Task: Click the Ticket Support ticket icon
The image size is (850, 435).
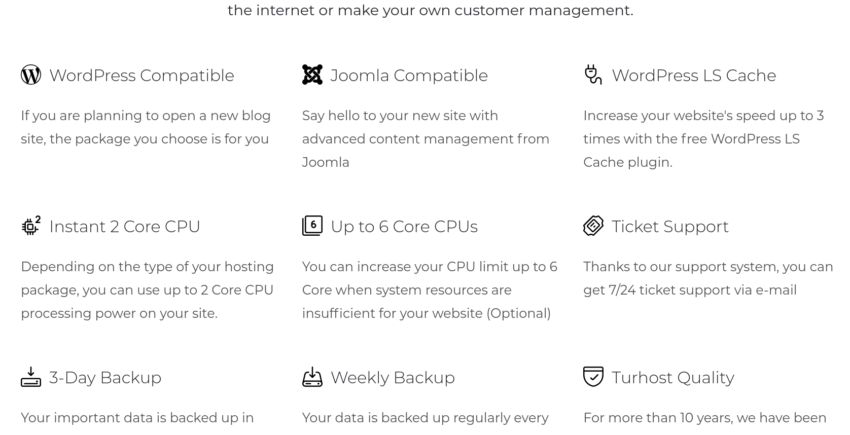Action: click(x=593, y=226)
